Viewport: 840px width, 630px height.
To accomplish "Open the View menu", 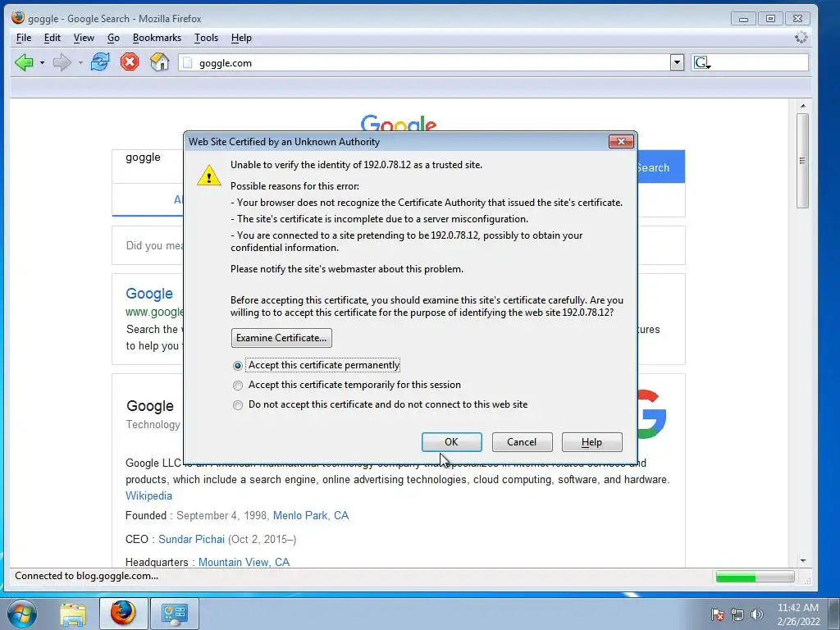I will click(84, 38).
